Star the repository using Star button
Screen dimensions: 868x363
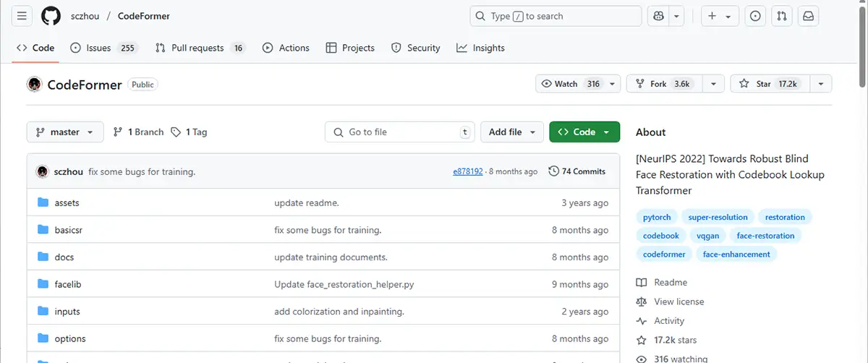click(770, 84)
